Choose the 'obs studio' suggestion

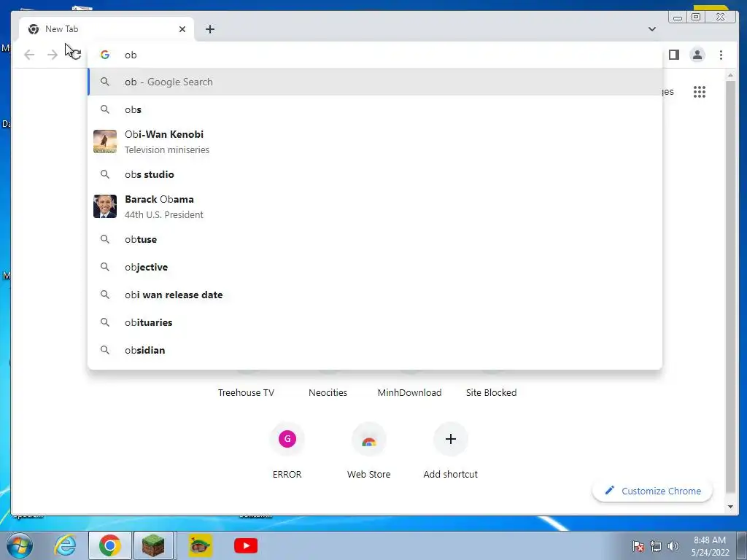click(375, 174)
